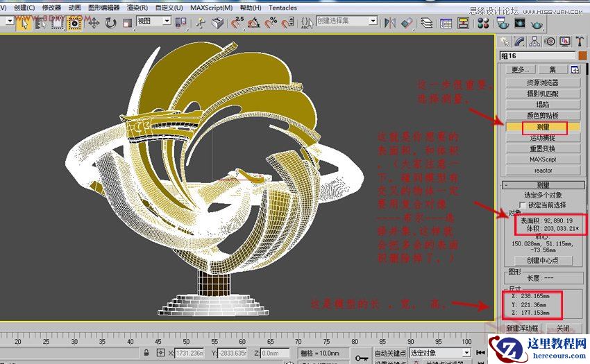Click the 创建中心点 button
This screenshot has width=590, height=364.
[x=543, y=260]
